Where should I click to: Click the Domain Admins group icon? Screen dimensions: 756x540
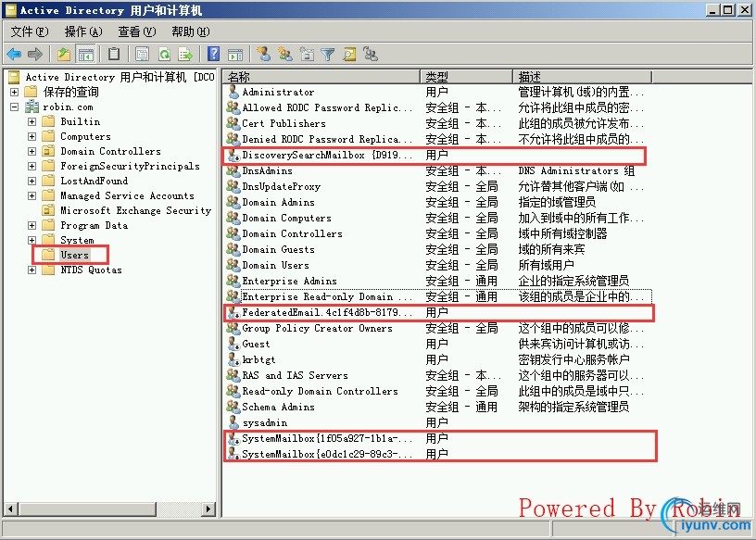click(233, 202)
